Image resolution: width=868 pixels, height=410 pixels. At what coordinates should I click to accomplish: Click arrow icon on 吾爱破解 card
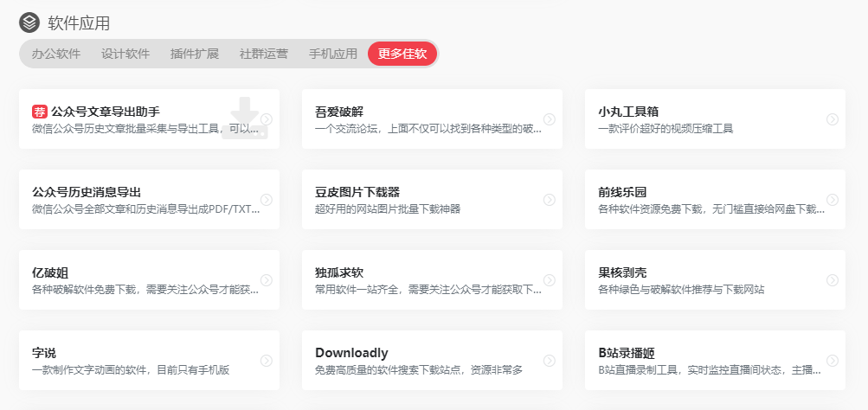click(550, 119)
